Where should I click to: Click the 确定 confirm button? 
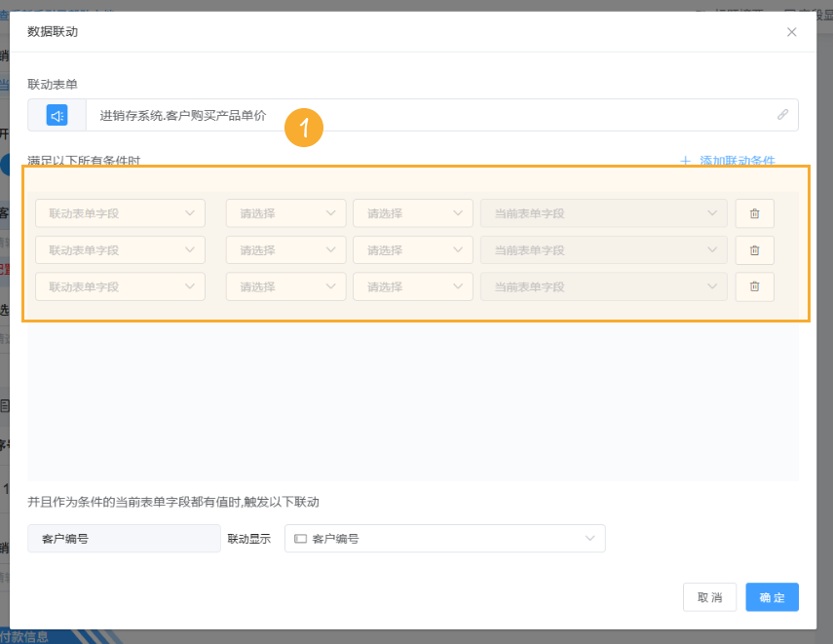(772, 597)
